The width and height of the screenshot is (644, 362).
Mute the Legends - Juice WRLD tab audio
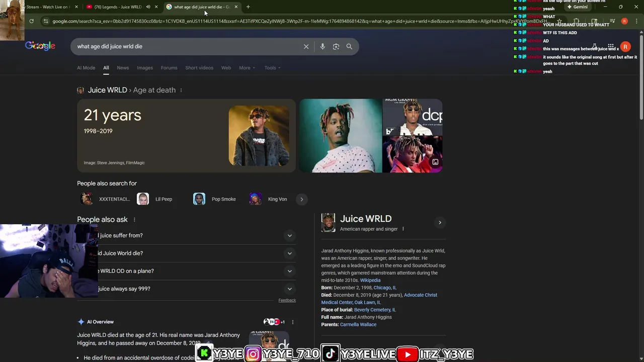(x=148, y=7)
